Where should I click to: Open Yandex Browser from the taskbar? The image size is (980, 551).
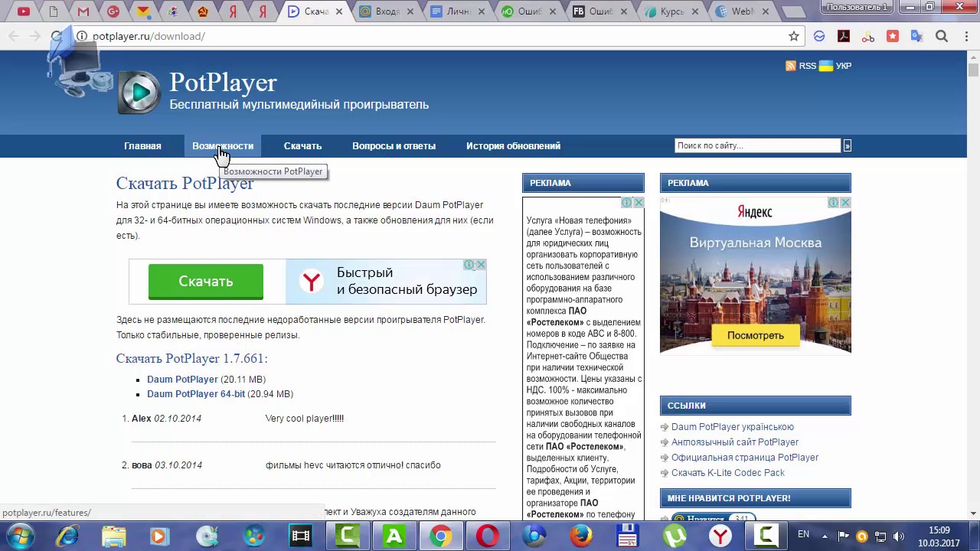click(x=720, y=536)
